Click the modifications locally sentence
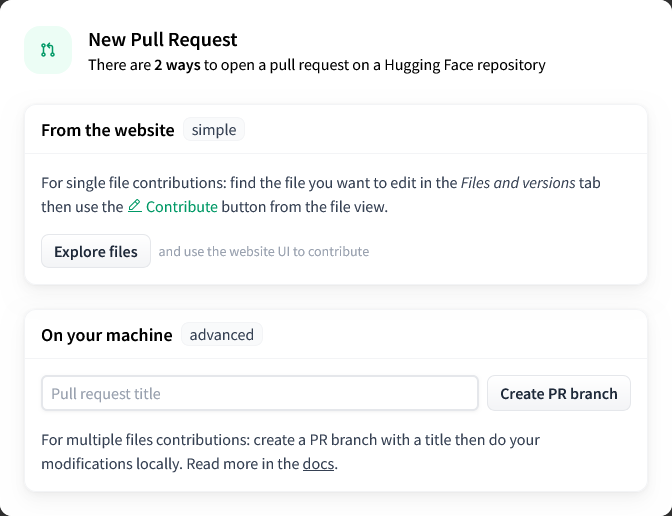 coord(112,464)
